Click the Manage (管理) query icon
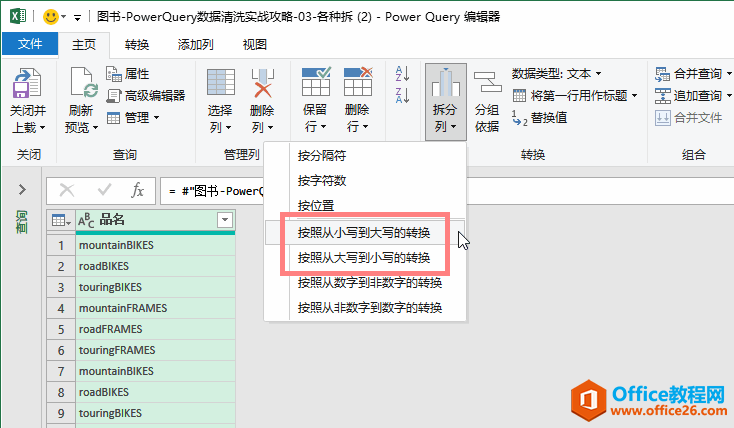 click(x=113, y=118)
